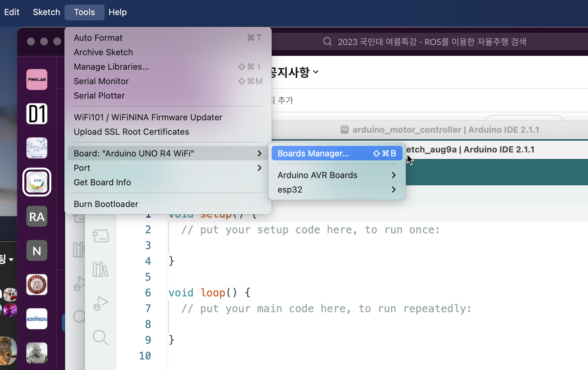Switch to the RA workspace
This screenshot has width=588, height=370.
pyautogui.click(x=37, y=216)
